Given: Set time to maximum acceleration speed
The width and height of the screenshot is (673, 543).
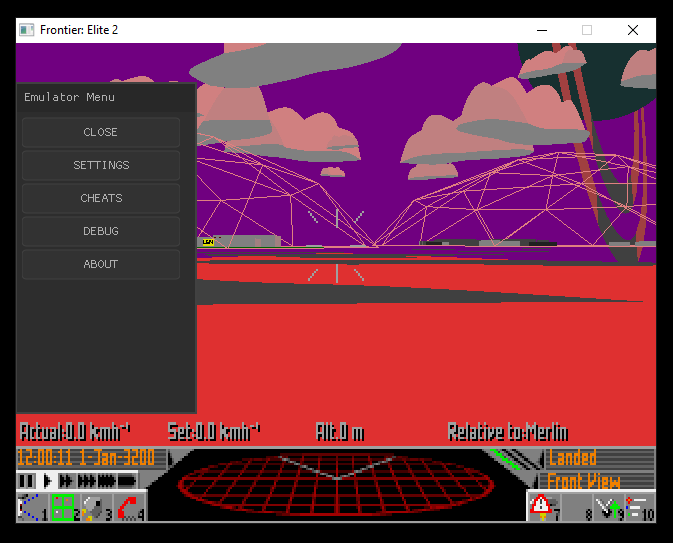Looking at the screenshot, I should click(x=127, y=481).
